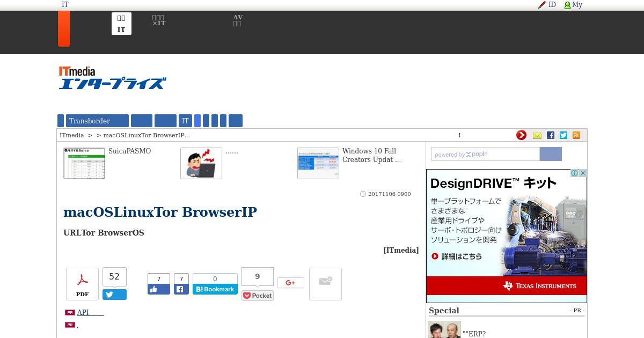
Task: Click the ITmedia breadcrumb link
Action: click(72, 135)
